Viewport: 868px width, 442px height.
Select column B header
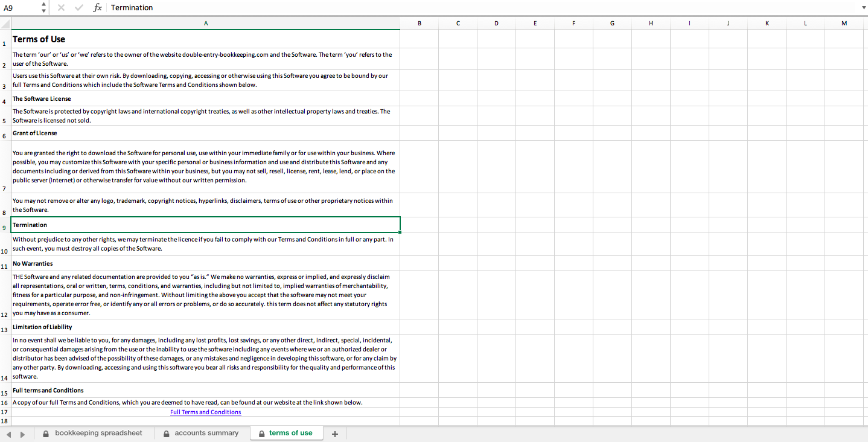point(420,24)
